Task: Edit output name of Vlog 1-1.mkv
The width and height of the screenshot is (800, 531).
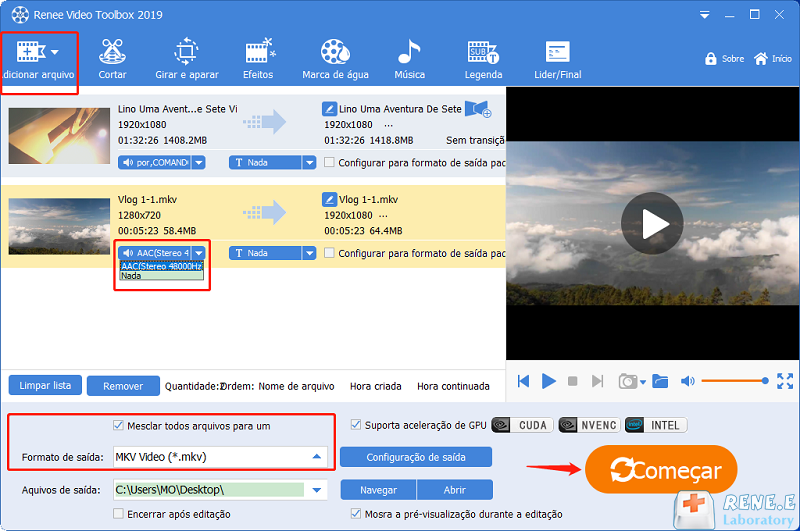Action: pyautogui.click(x=329, y=199)
